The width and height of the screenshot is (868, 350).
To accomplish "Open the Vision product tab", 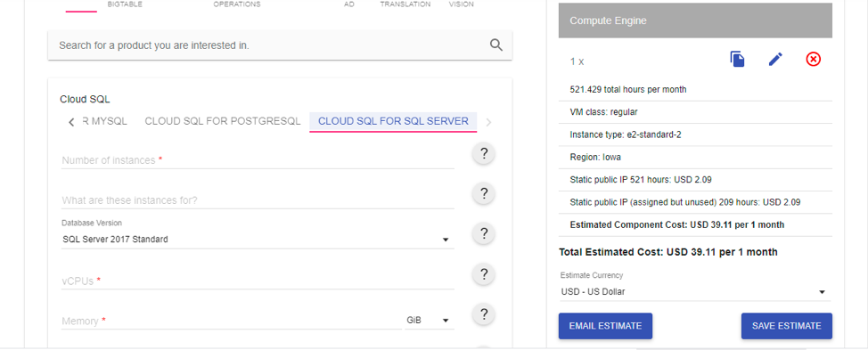I will tap(461, 4).
